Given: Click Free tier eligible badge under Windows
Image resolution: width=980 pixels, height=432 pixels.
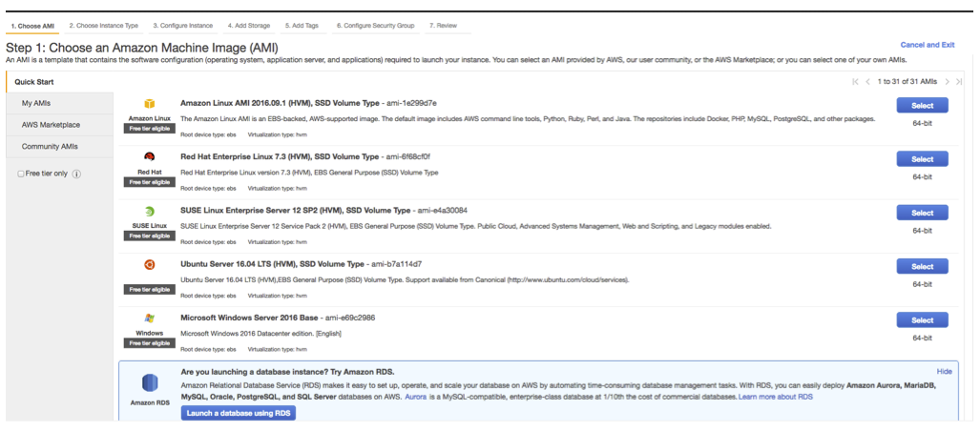Looking at the screenshot, I should tap(150, 342).
